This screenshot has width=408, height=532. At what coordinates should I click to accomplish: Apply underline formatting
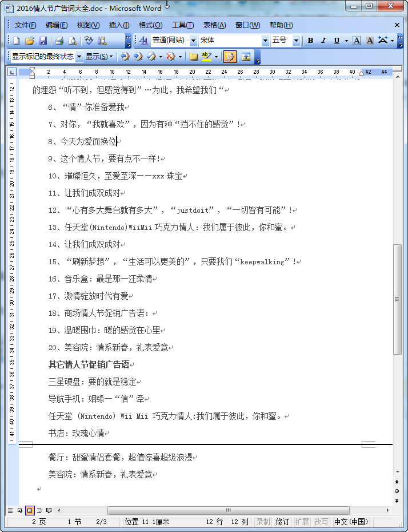point(337,41)
